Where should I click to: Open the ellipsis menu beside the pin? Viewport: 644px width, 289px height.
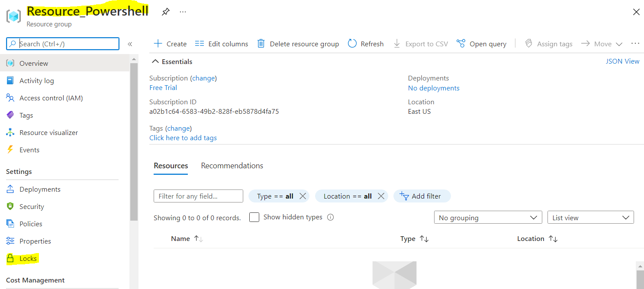[x=183, y=12]
